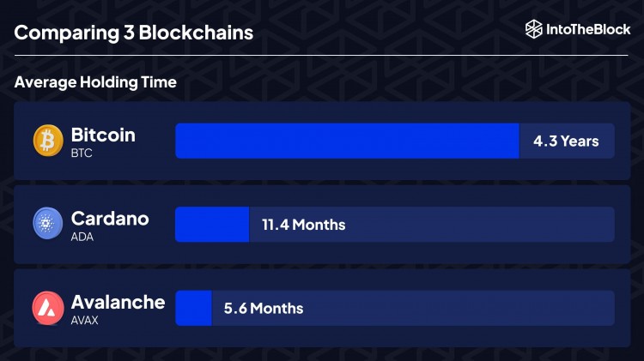The width and height of the screenshot is (644, 361).
Task: Click the IntoTheBlock brand name text
Action: point(588,29)
